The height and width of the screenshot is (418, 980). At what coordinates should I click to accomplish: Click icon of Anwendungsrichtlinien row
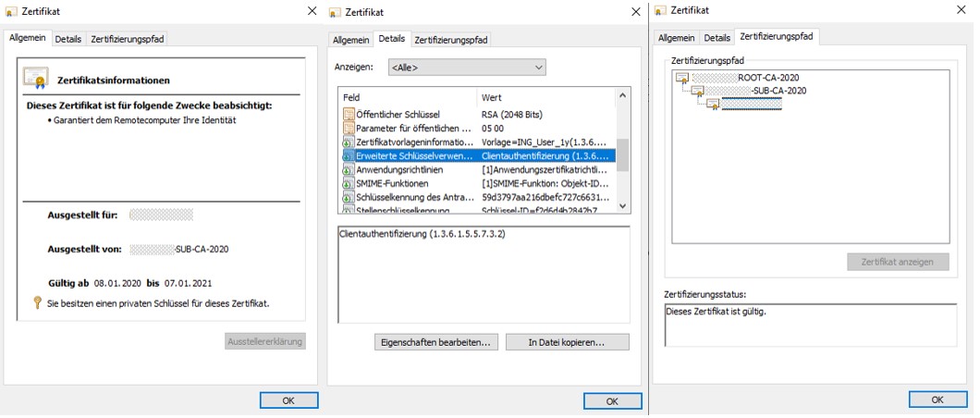point(349,169)
